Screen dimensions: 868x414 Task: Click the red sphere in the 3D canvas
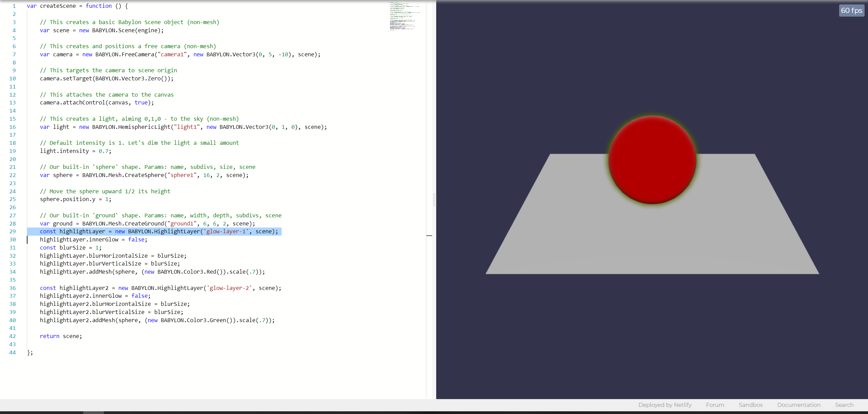click(652, 160)
